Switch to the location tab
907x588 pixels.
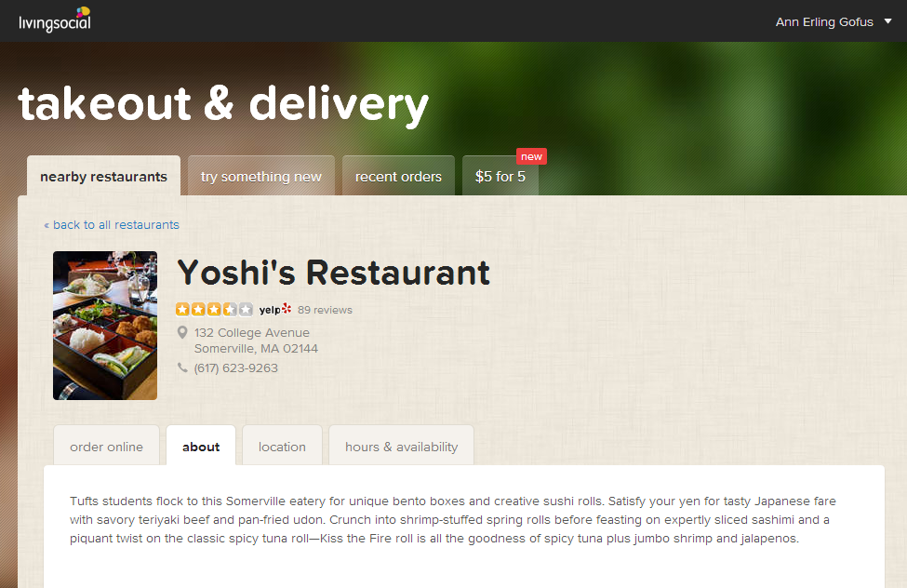tap(282, 447)
